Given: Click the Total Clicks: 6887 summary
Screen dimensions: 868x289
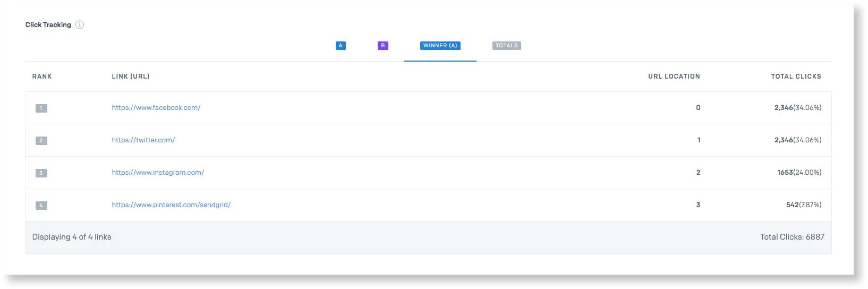Looking at the screenshot, I should (792, 237).
